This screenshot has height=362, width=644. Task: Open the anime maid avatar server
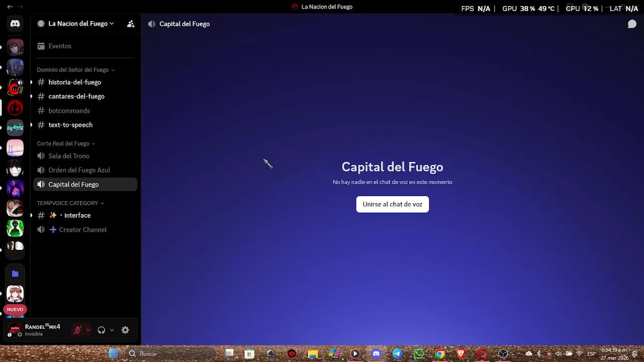click(15, 294)
